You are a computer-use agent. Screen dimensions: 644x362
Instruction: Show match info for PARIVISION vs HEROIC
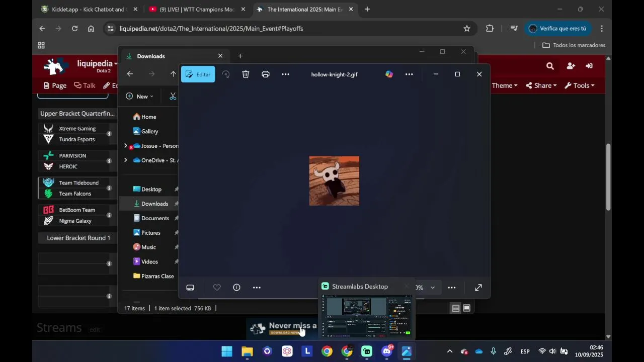pyautogui.click(x=109, y=161)
